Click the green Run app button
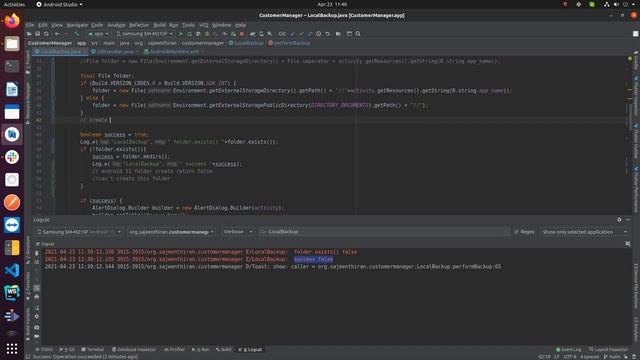640x360 pixels. pyautogui.click(x=180, y=34)
